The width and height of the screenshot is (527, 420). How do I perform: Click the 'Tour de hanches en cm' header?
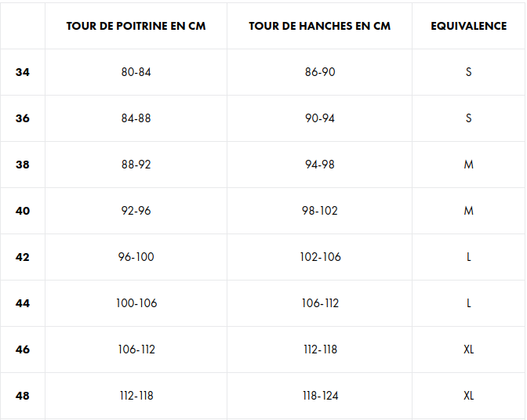319,26
